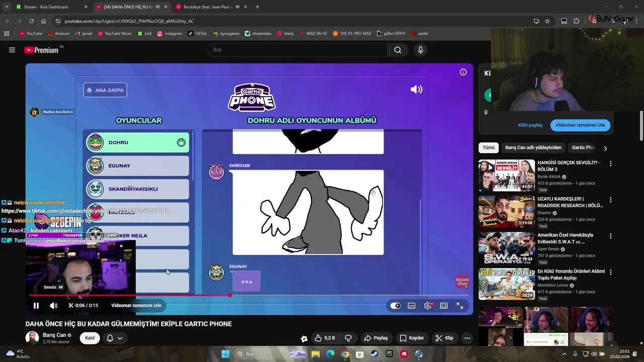644x362 pixels.
Task: Click the Katıl join button
Action: click(x=90, y=338)
